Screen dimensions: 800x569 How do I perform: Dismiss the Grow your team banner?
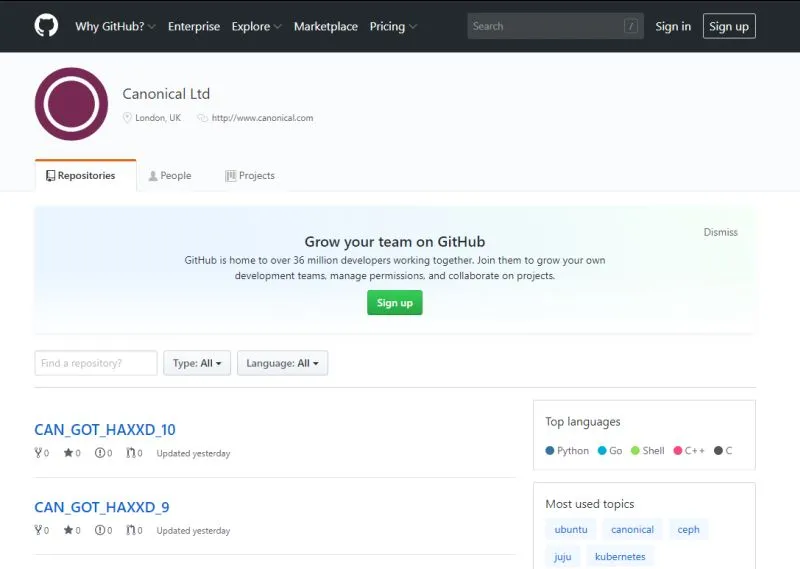coord(720,232)
